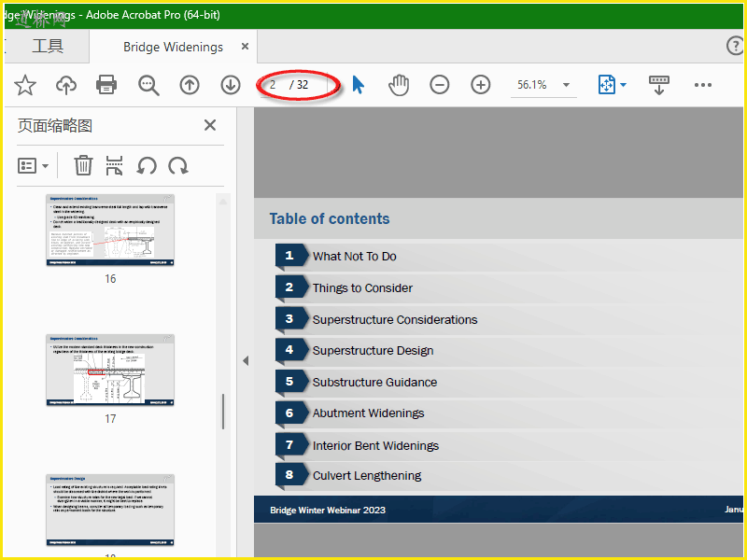Click the Bridge Winter Webinar 2023 footer
This screenshot has width=747, height=560.
(328, 510)
